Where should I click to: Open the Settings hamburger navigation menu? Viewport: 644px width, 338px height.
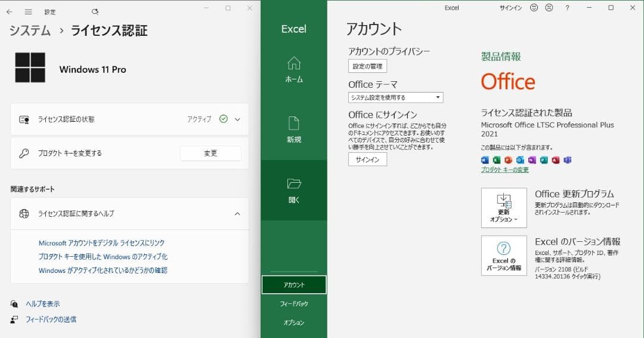(29, 12)
